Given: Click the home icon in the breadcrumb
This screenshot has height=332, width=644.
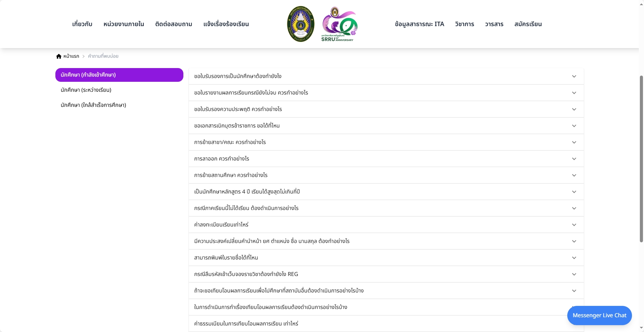Looking at the screenshot, I should (58, 56).
